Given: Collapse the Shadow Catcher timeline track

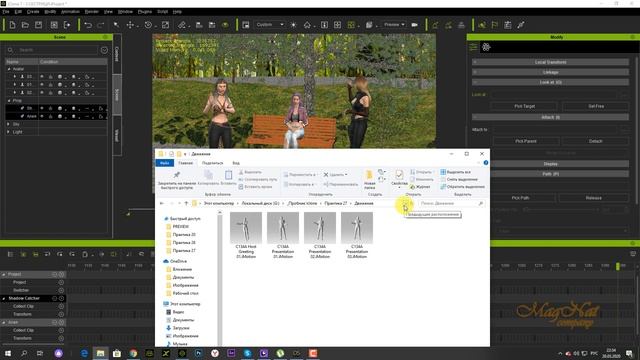Looking at the screenshot, I should coord(4,298).
